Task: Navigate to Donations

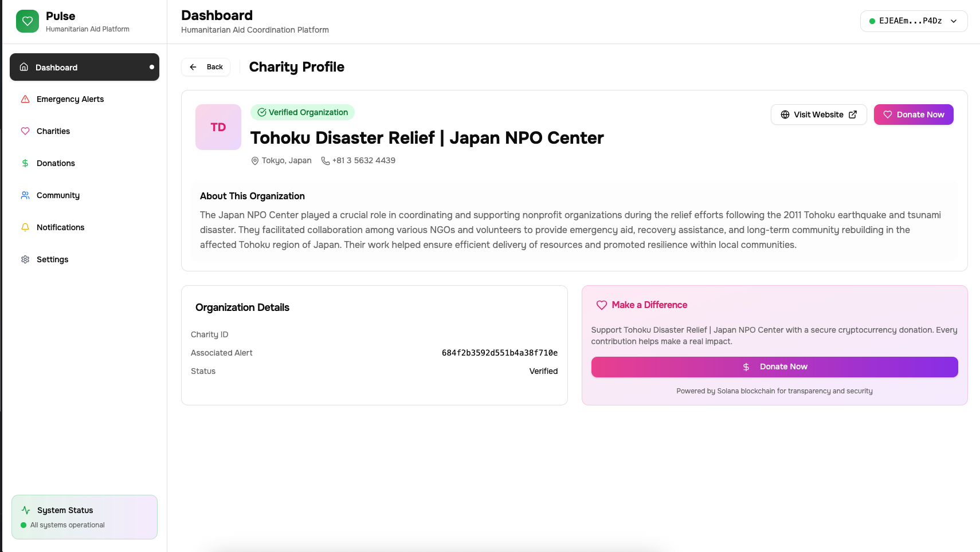Action: tap(84, 163)
